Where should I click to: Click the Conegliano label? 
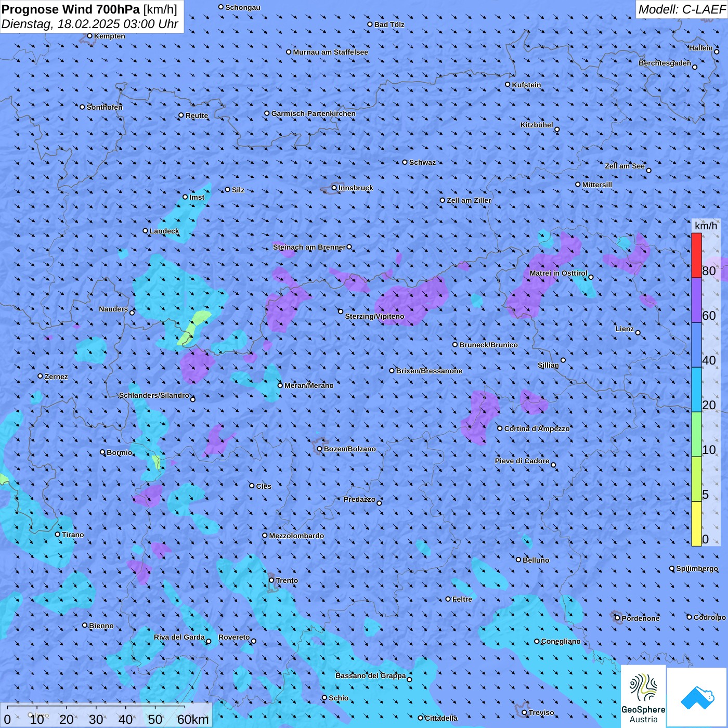[561, 641]
